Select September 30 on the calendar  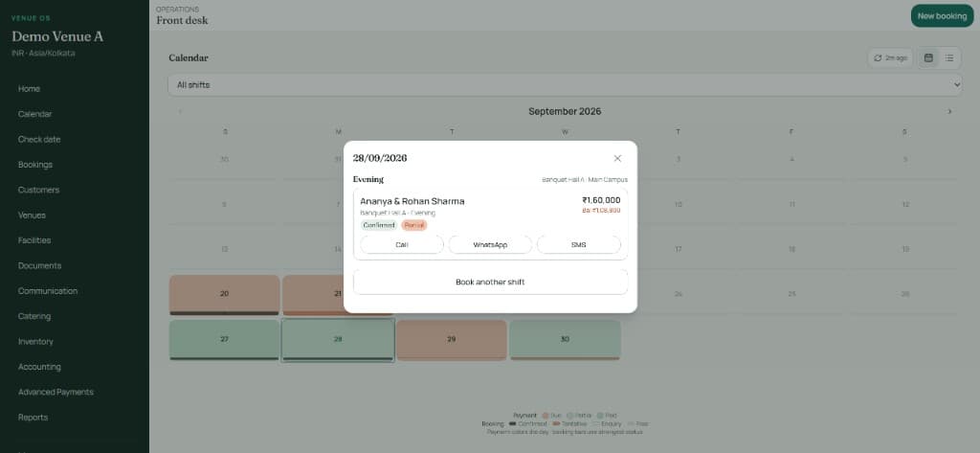(565, 340)
